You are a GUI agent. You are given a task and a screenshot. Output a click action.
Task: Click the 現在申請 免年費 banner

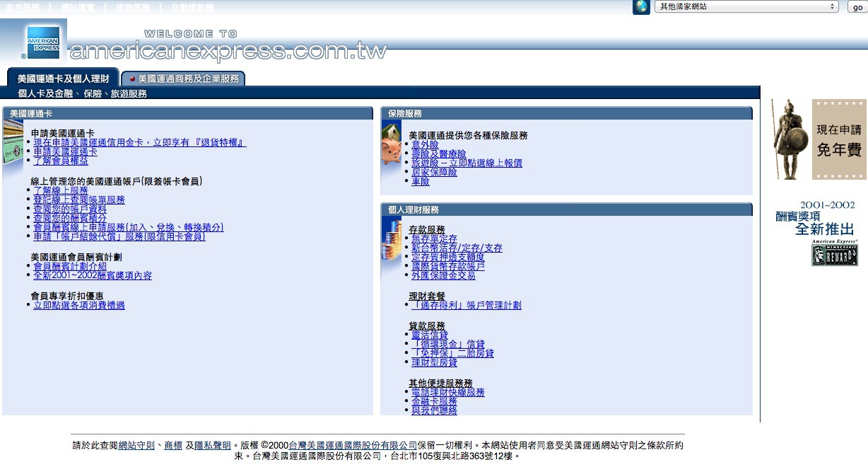(x=838, y=139)
